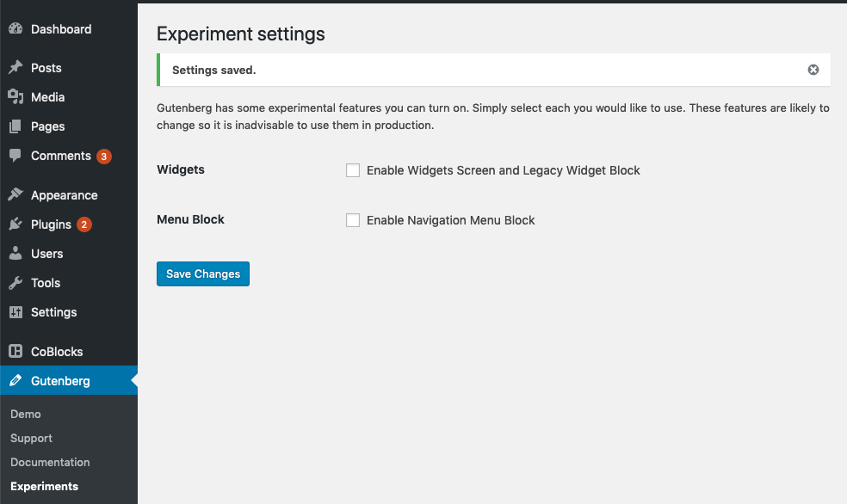This screenshot has height=504, width=847.
Task: Select the Experiments submenu item
Action: pos(44,486)
